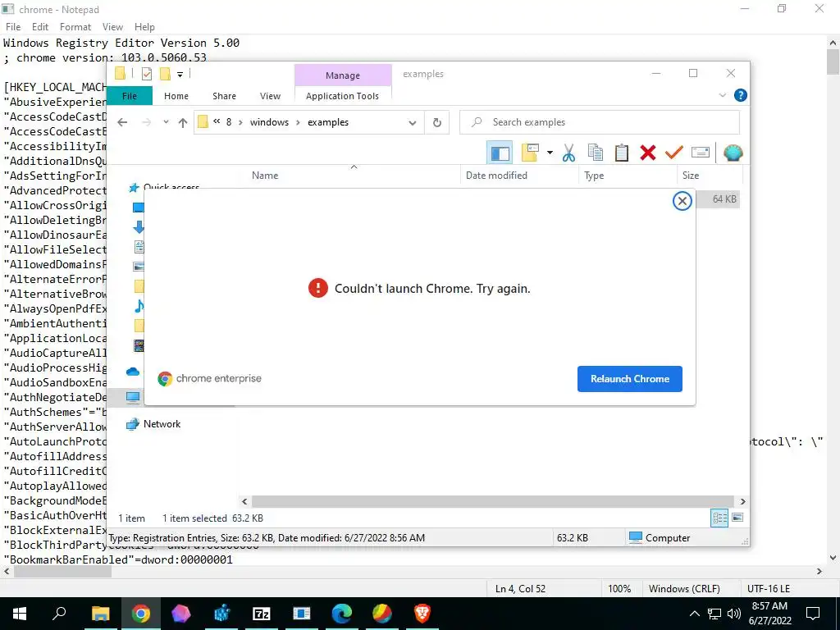Click the scissors Cut icon in Explorer
Viewport: 840px width, 630px height.
click(568, 153)
